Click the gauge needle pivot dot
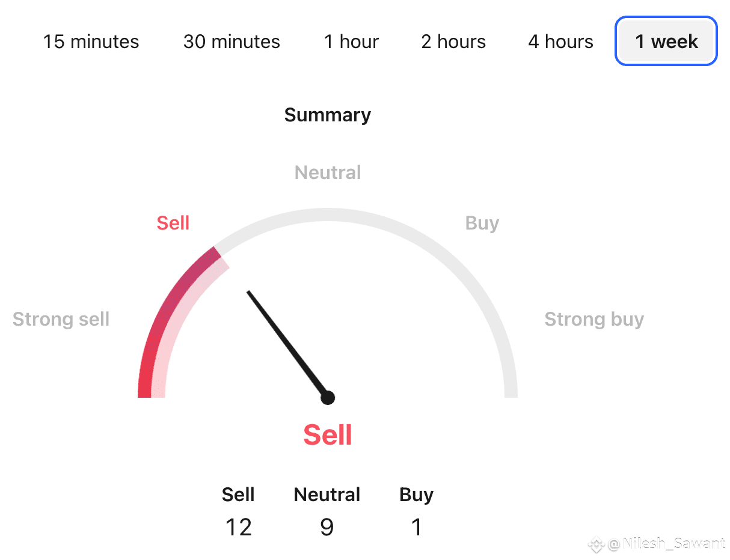This screenshot has height=560, width=730. (328, 397)
